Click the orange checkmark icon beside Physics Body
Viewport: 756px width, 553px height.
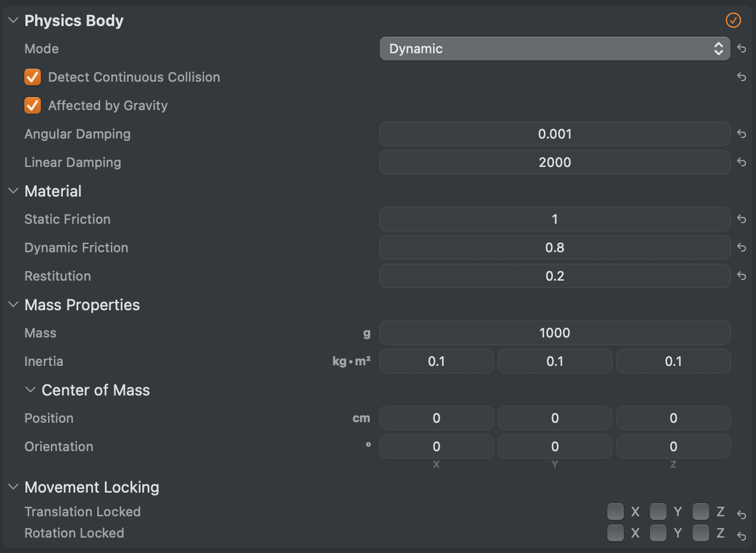tap(733, 20)
